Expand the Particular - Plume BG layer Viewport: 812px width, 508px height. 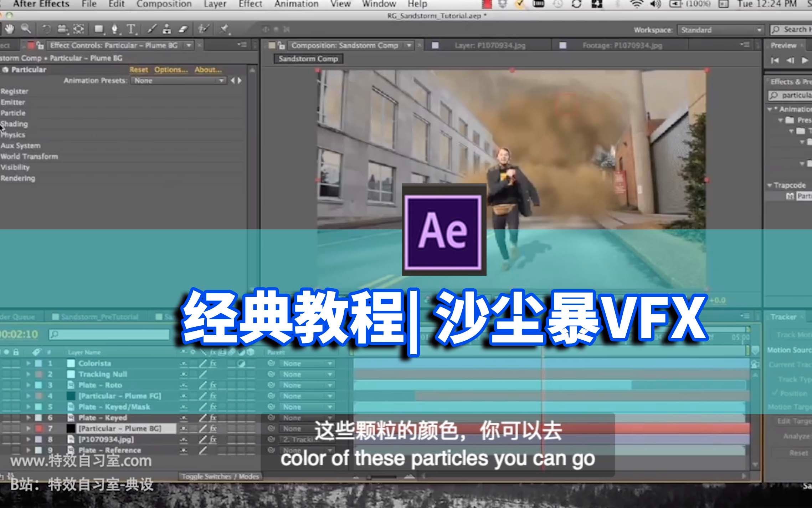[x=28, y=428]
